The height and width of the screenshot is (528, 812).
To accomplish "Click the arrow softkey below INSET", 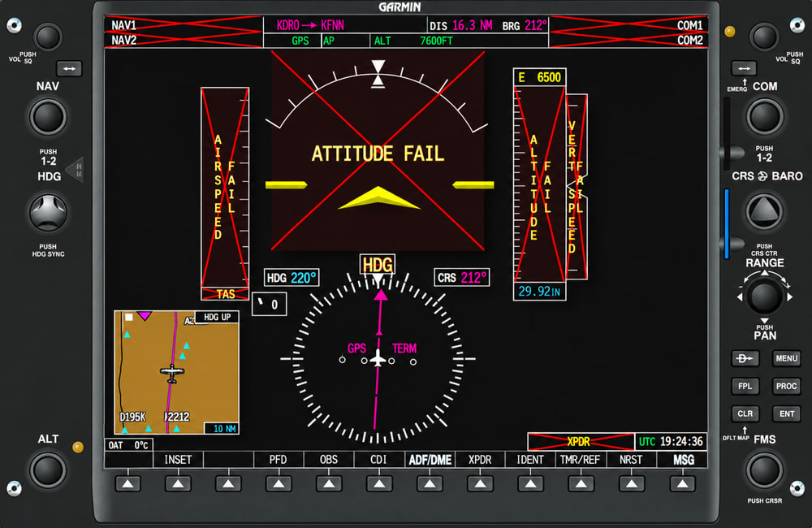I will 178,484.
